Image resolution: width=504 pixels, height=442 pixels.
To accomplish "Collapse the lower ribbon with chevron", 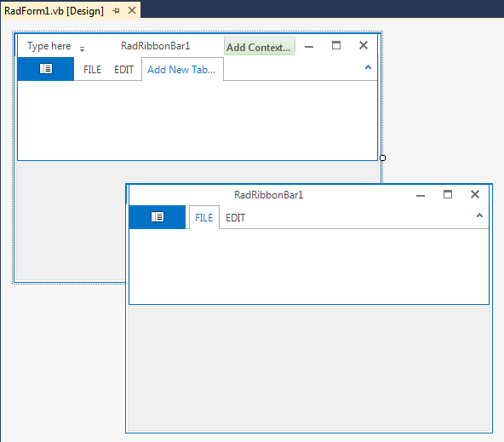I will click(x=479, y=215).
